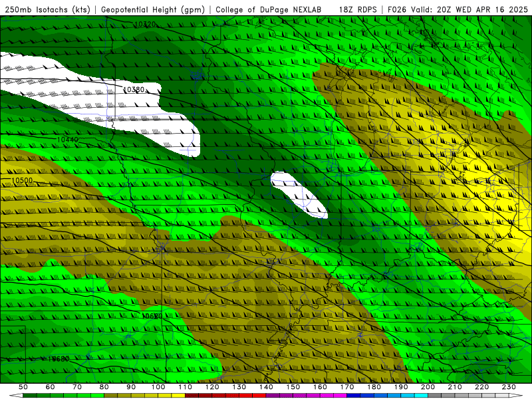The height and width of the screenshot is (399, 532).
Task: Click the '18Z RDPS' model run label
Action: tap(358, 9)
